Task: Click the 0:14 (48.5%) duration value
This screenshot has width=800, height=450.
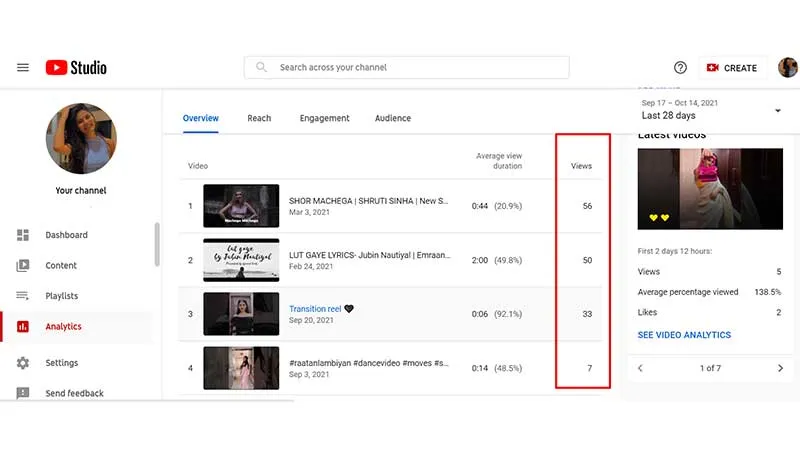Action: tap(497, 368)
